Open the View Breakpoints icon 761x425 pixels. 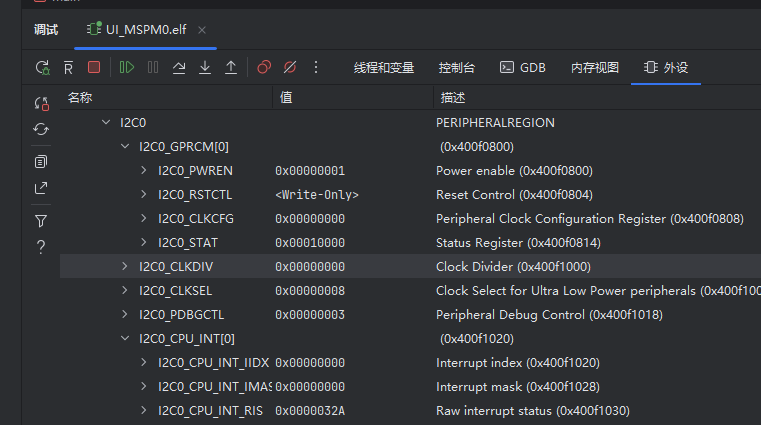coord(264,67)
